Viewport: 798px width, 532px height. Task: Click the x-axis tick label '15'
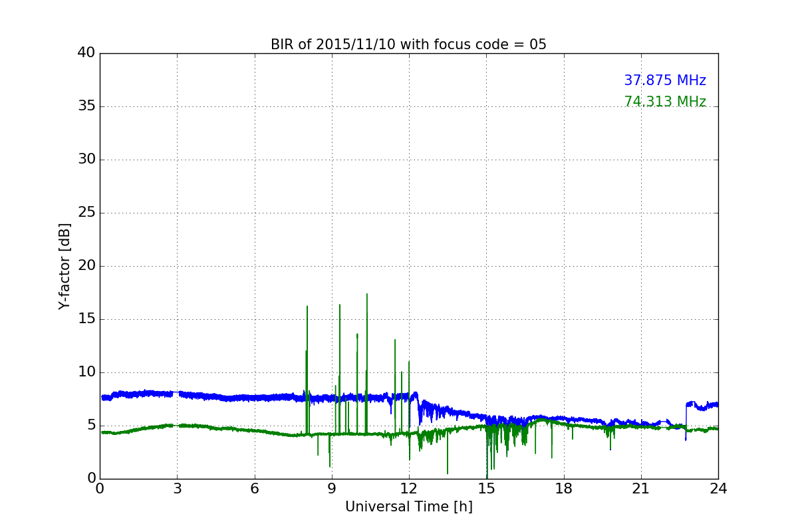click(486, 489)
